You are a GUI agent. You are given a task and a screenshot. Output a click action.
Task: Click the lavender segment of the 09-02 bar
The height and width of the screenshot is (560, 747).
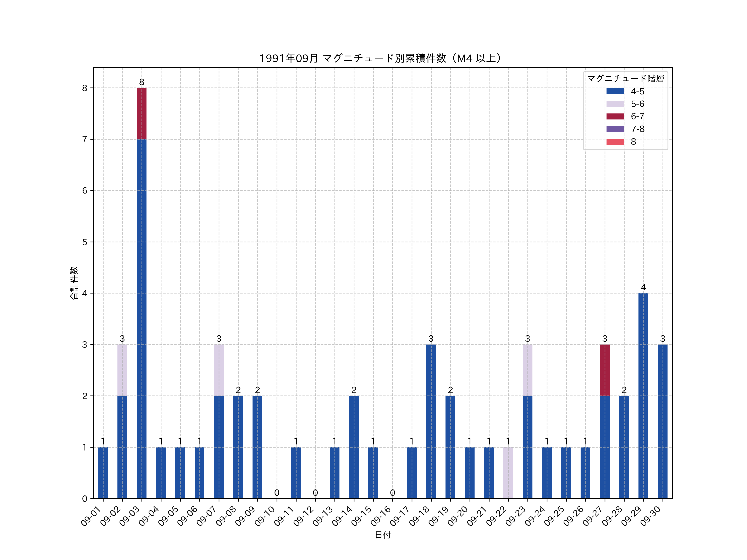[122, 370]
